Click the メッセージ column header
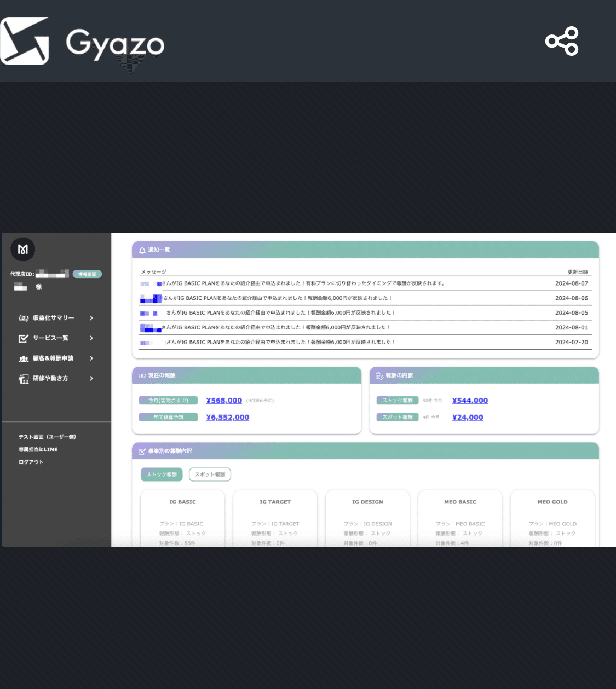 tap(154, 272)
